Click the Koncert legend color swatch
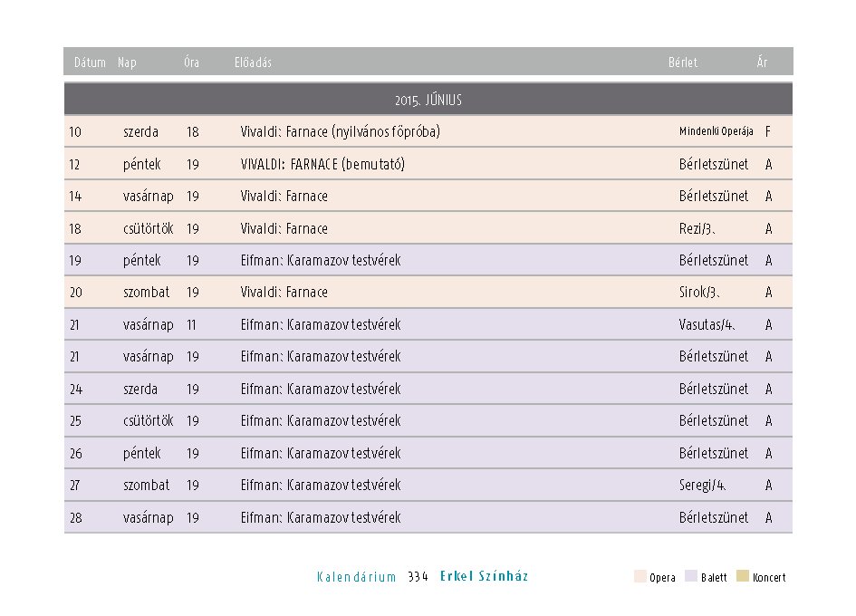This screenshot has width=856, height=616. (x=743, y=576)
